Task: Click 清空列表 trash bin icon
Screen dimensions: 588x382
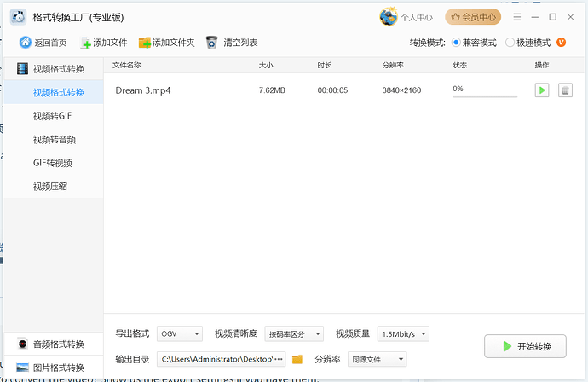Action: point(211,43)
